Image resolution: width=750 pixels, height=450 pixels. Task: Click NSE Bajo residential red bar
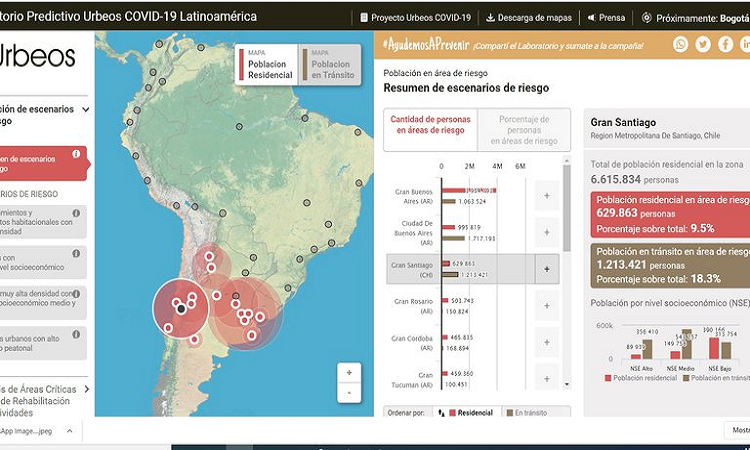point(714,348)
